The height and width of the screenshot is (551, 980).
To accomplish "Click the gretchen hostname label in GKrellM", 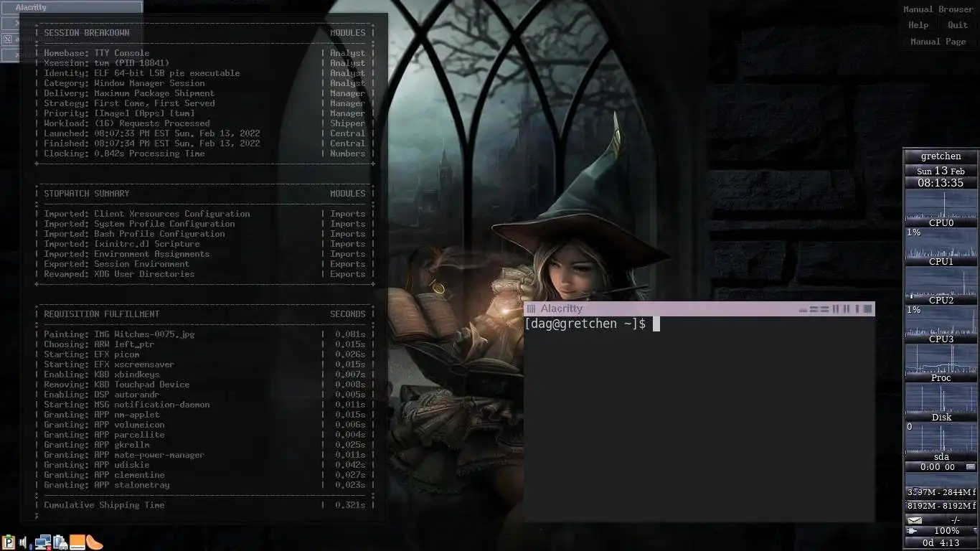I will tap(941, 156).
